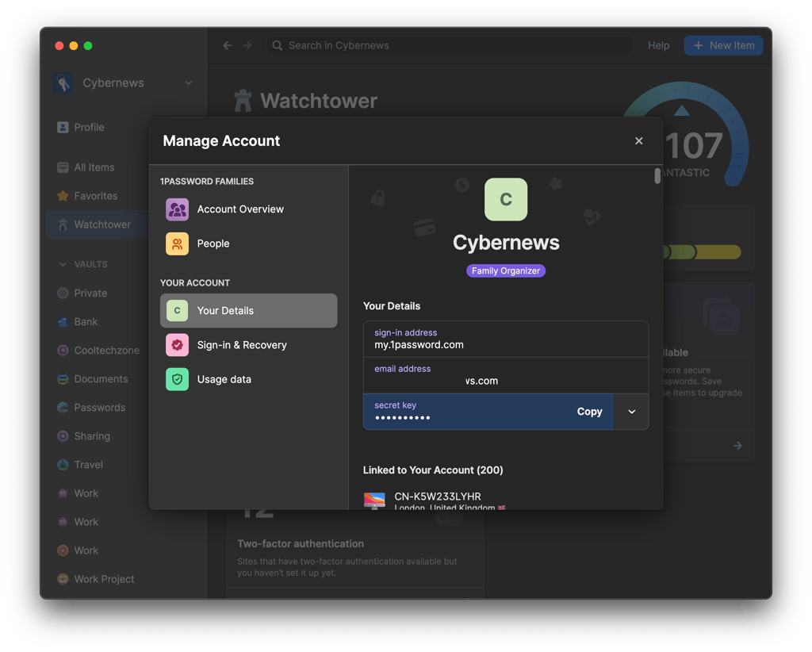The width and height of the screenshot is (812, 652).
Task: Expand secret key options chevron
Action: click(631, 412)
